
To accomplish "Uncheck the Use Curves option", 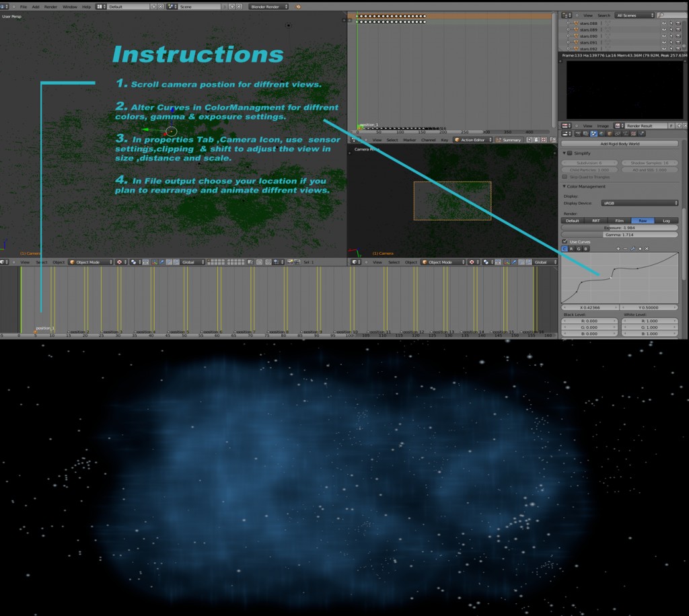I will tap(565, 241).
